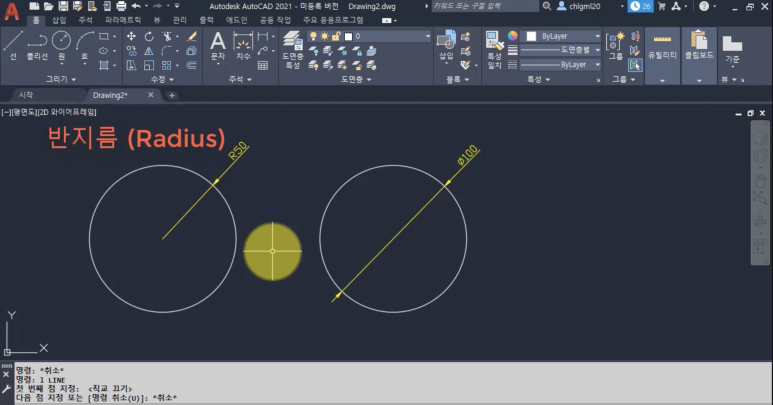Open the chlgml20 account dropdown
The width and height of the screenshot is (773, 405).
[622, 6]
